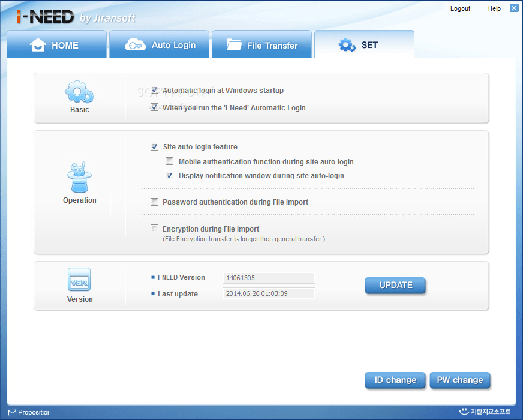Click the folder icon on File Transfer
523x420 pixels.
pos(234,44)
